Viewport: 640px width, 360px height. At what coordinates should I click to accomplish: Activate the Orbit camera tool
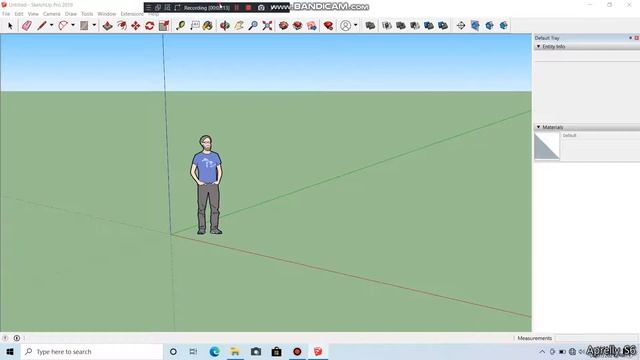[224, 26]
